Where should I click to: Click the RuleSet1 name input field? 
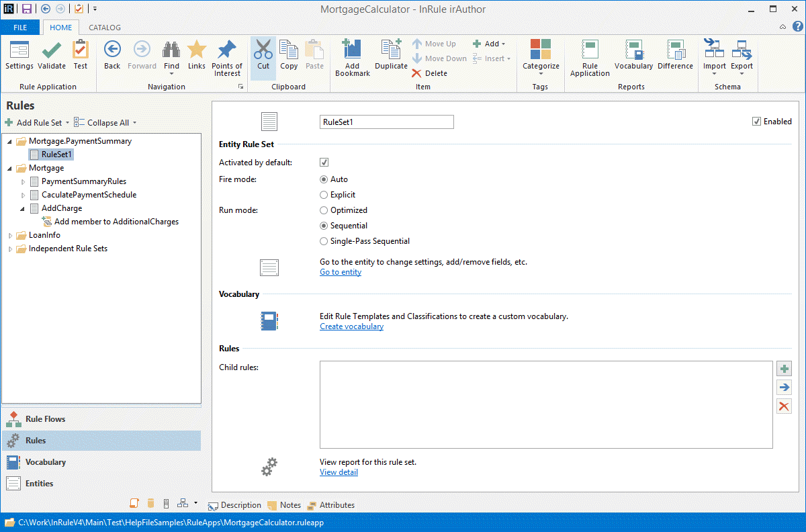[x=386, y=122]
